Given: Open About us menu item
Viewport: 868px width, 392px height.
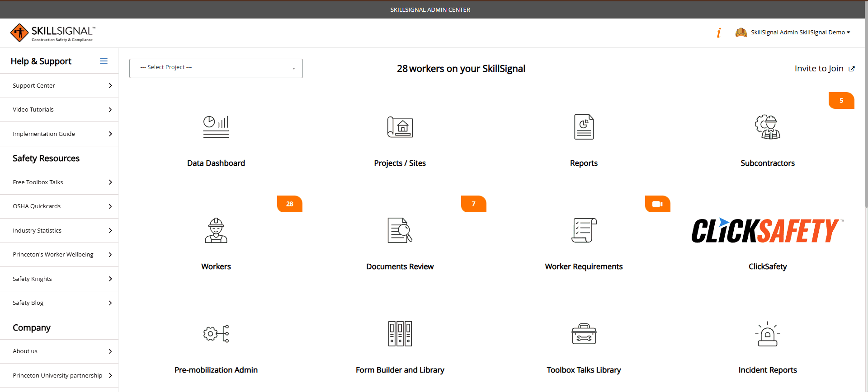Looking at the screenshot, I should coord(59,351).
